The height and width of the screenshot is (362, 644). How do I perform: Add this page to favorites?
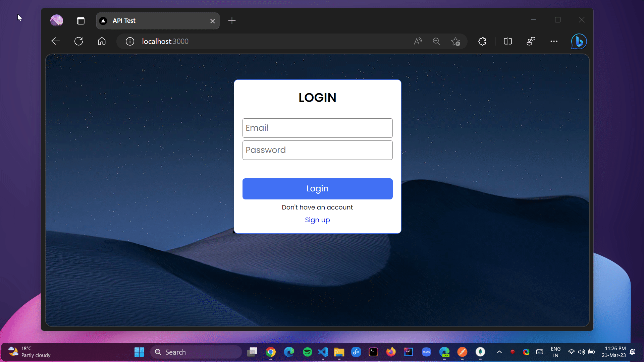click(455, 41)
